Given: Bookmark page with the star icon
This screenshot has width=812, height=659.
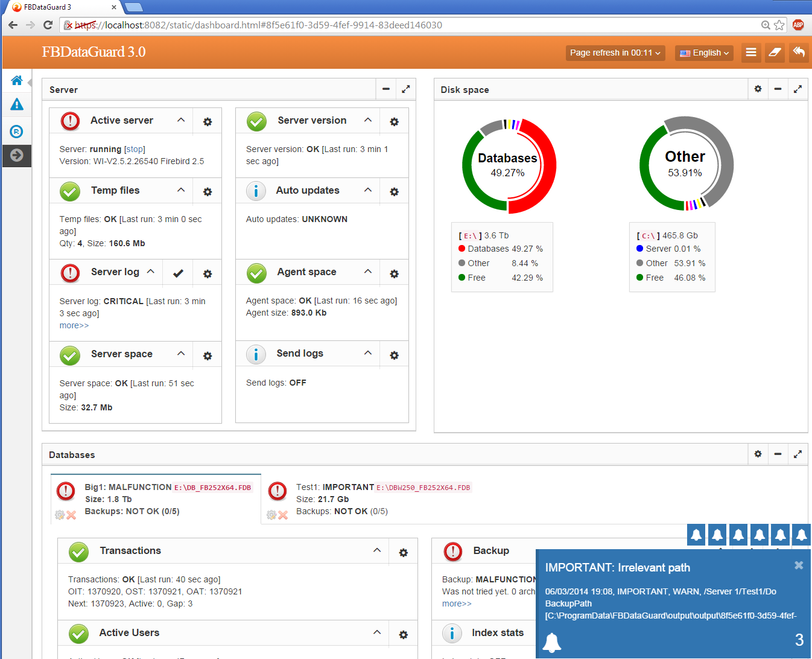Looking at the screenshot, I should click(x=779, y=25).
